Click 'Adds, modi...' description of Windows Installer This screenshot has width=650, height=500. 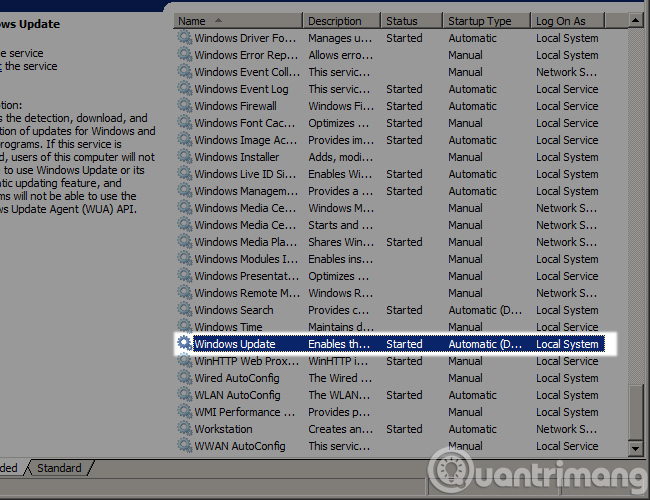[340, 157]
